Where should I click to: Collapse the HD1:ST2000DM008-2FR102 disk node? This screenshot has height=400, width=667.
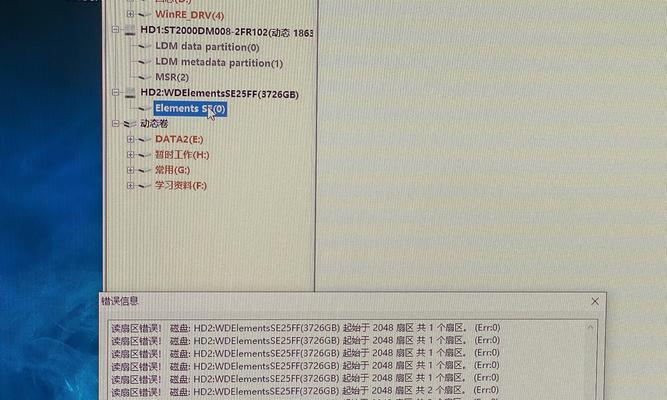click(115, 29)
